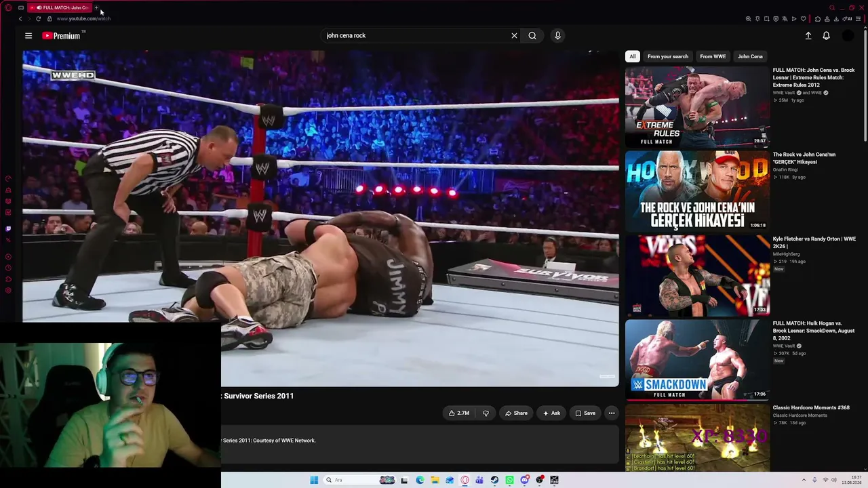The width and height of the screenshot is (868, 488).
Task: Open John Cena vs. Brock Lesnar thumbnail
Action: (x=697, y=106)
